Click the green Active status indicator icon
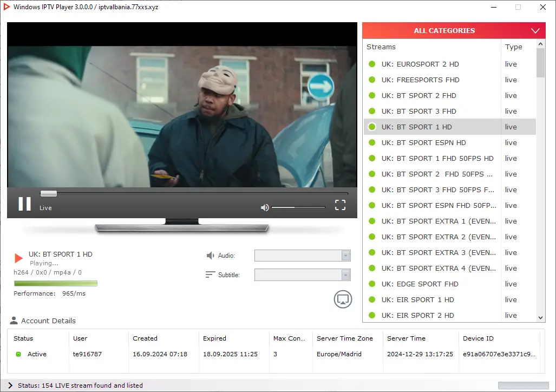 18,354
